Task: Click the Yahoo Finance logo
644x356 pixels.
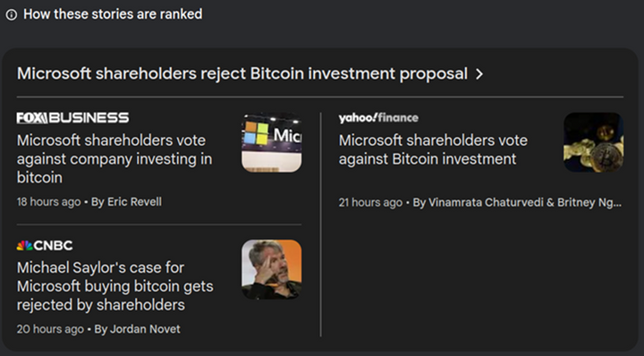Action: pos(378,118)
